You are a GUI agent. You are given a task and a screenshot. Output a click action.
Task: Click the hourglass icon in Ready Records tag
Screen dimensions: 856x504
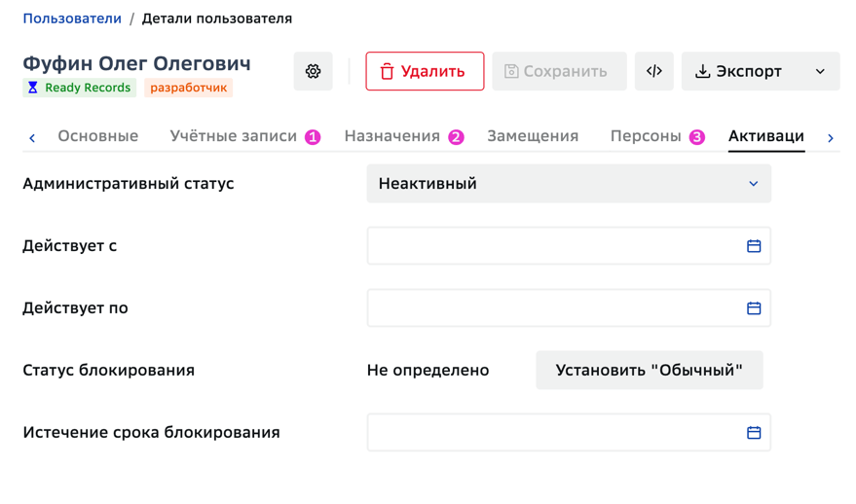33,88
